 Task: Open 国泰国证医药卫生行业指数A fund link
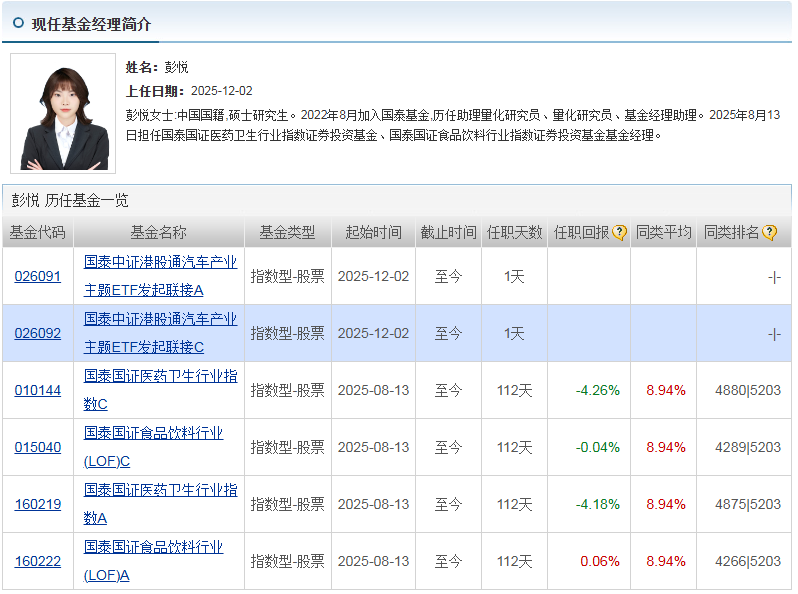click(160, 504)
